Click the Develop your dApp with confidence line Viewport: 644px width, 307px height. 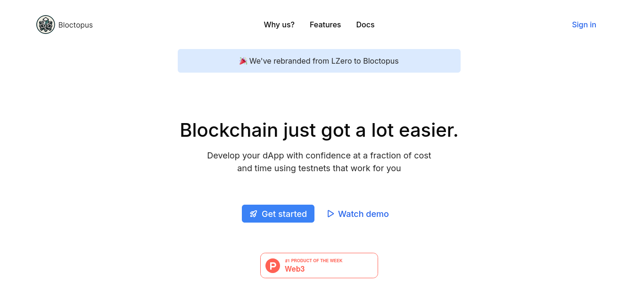click(x=319, y=155)
